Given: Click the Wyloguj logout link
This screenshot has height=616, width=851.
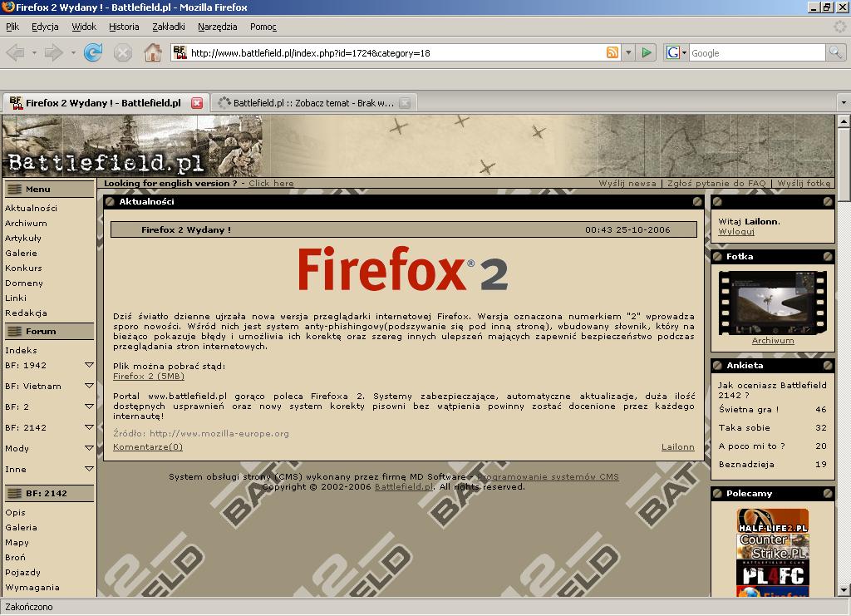Looking at the screenshot, I should click(x=736, y=232).
